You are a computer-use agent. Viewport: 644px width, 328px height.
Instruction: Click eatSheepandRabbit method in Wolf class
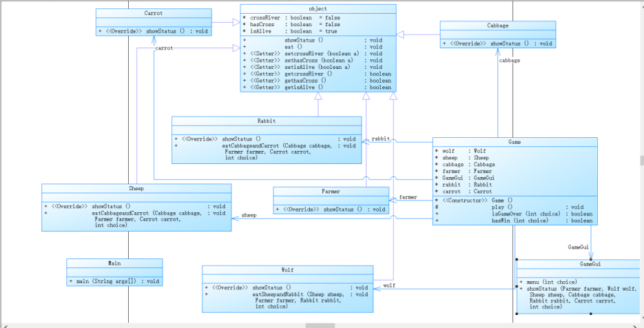(x=288, y=300)
